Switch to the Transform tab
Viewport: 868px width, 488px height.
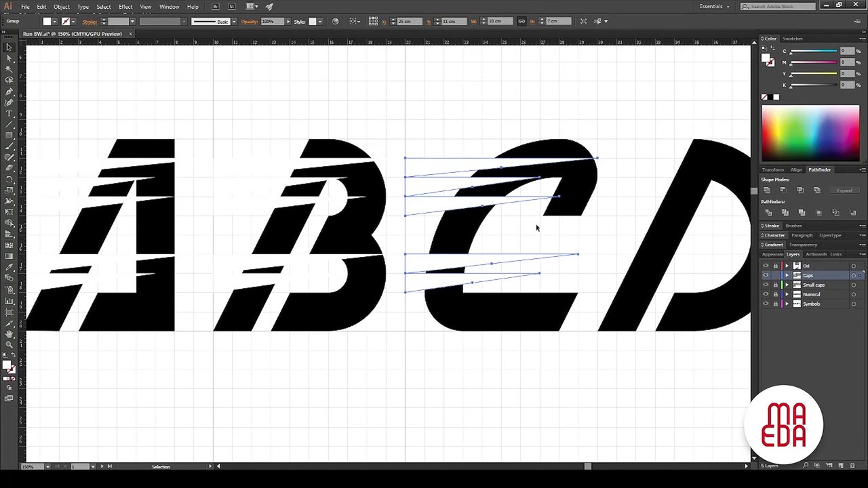coord(772,170)
